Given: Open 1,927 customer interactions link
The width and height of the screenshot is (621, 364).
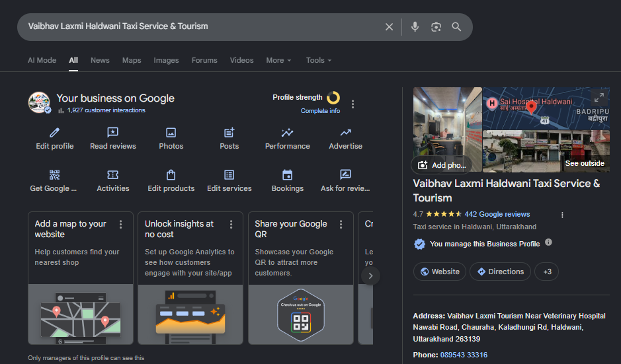Looking at the screenshot, I should point(106,110).
